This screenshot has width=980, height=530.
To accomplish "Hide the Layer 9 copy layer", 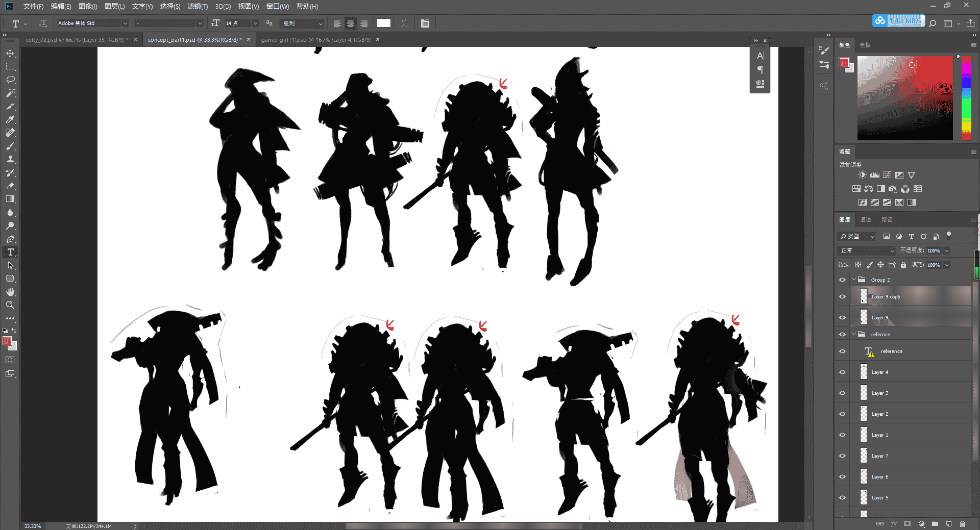I will [842, 296].
